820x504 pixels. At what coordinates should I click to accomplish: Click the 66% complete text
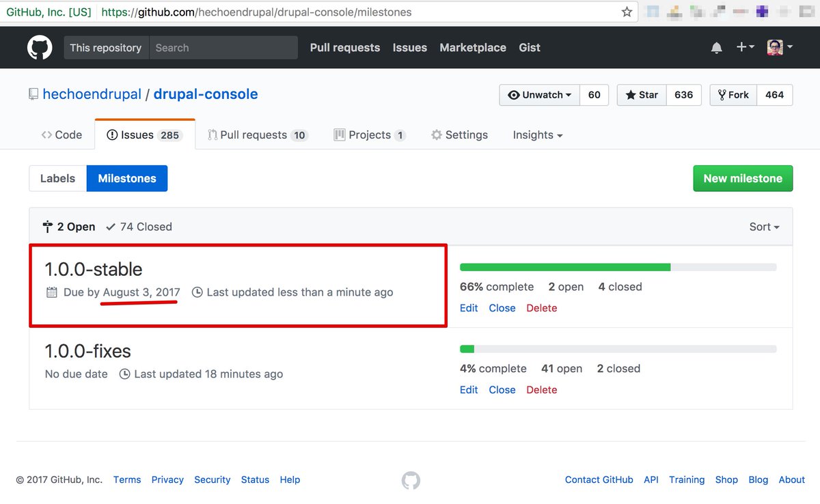pos(497,287)
